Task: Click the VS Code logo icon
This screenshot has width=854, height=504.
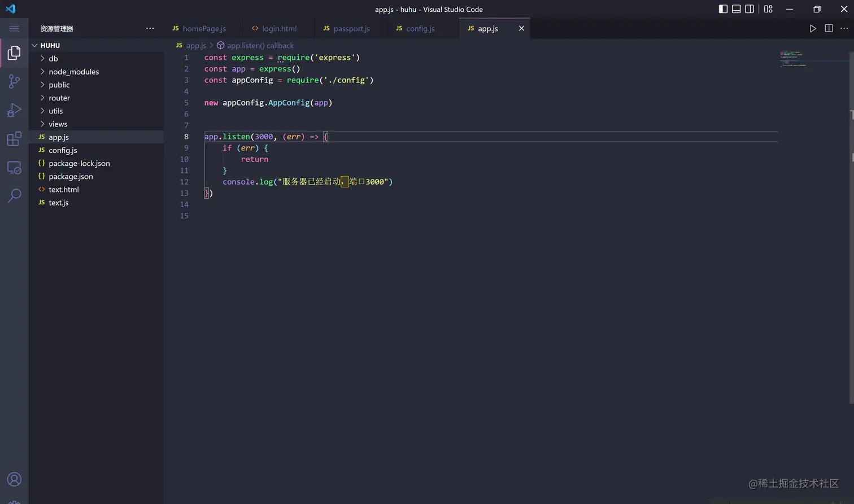Action: (11, 9)
